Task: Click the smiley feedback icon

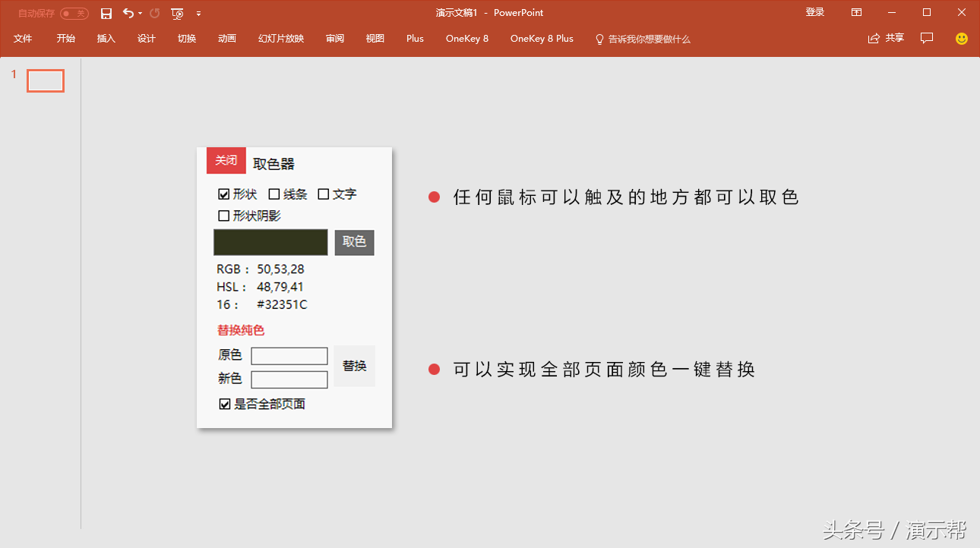Action: click(962, 39)
